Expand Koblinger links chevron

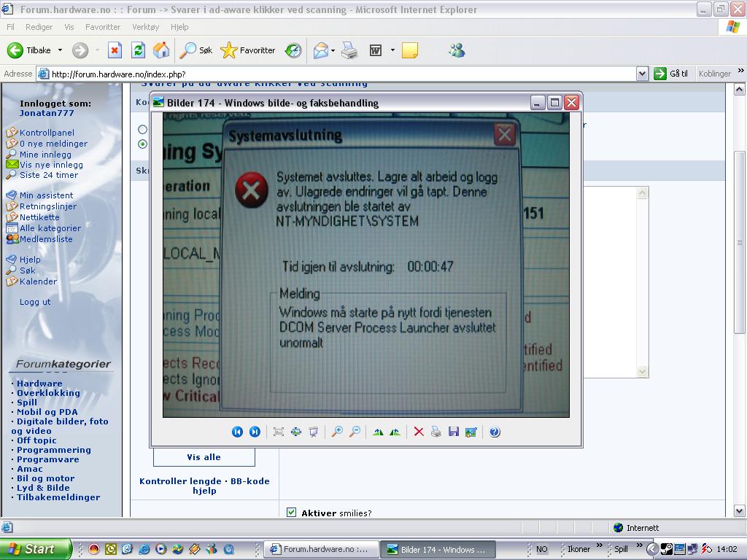pyautogui.click(x=741, y=71)
